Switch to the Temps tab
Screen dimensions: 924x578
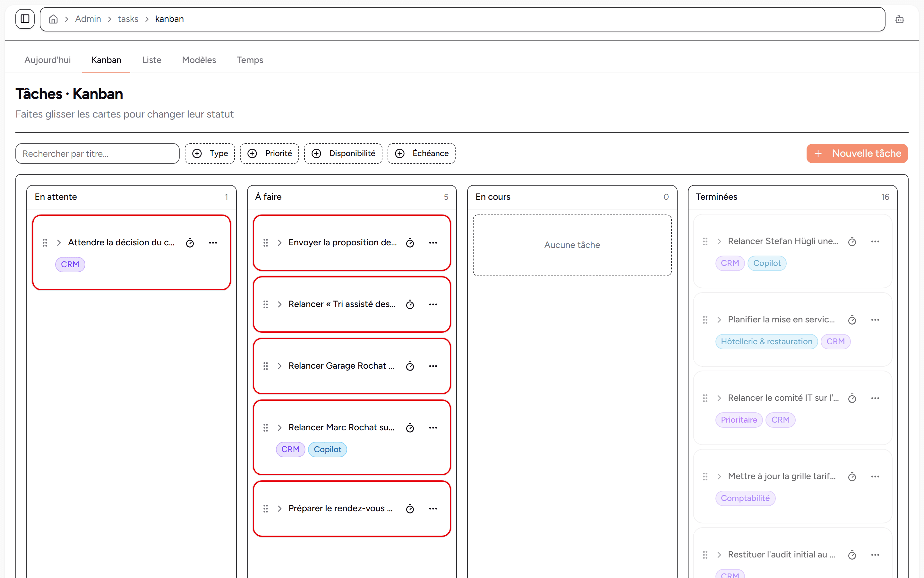(x=250, y=60)
